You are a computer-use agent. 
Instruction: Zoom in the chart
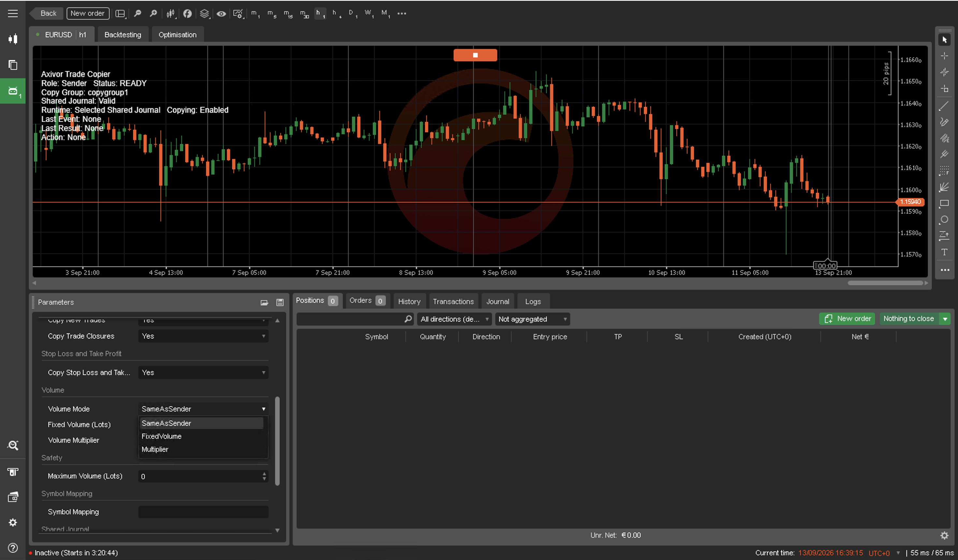point(153,14)
